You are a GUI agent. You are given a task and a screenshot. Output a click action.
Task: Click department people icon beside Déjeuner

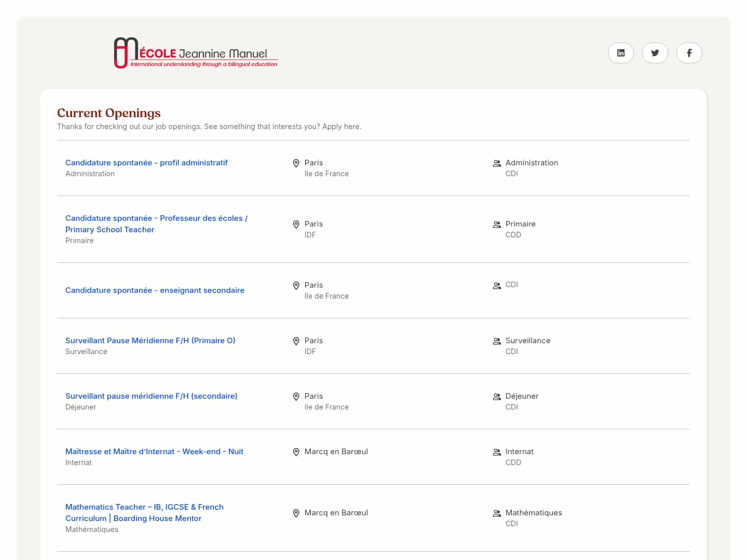click(496, 397)
